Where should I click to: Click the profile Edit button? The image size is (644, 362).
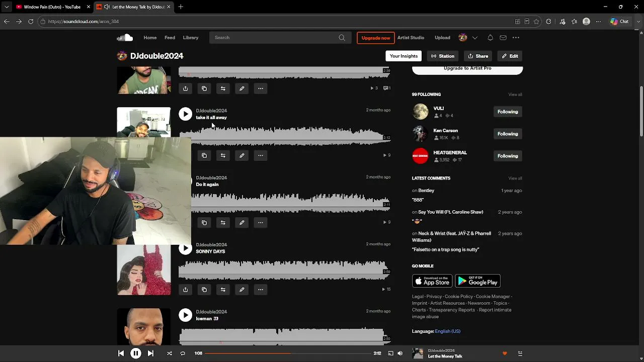point(510,56)
